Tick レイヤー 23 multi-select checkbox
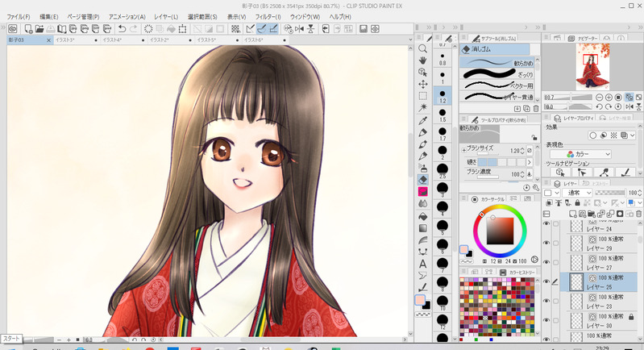This screenshot has width=644, height=350. [555, 301]
